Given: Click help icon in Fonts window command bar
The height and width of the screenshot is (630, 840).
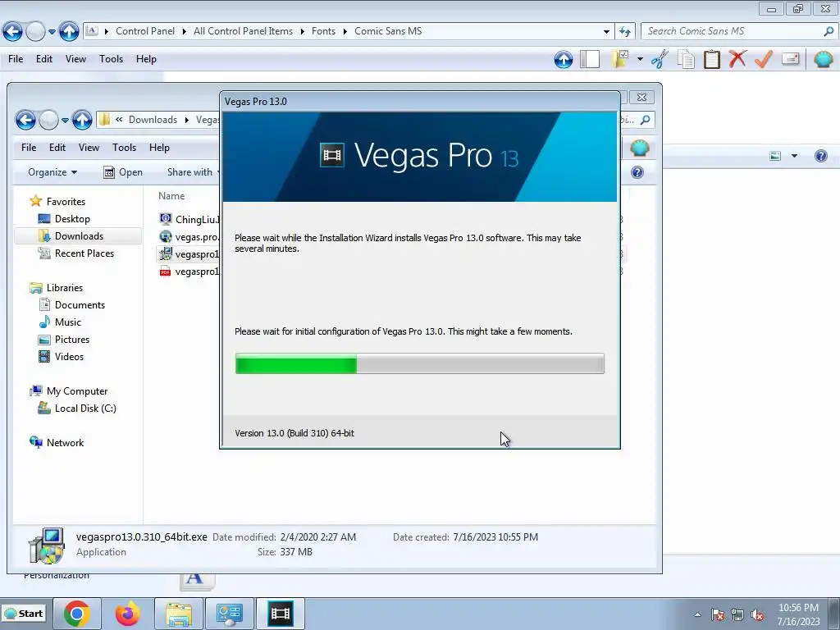Looking at the screenshot, I should point(820,156).
